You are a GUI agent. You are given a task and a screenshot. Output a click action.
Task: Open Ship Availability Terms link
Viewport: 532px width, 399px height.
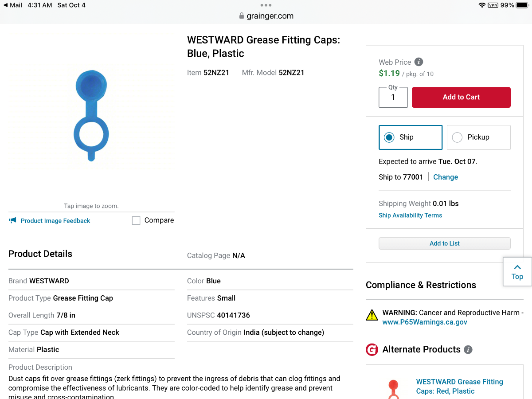click(x=410, y=215)
